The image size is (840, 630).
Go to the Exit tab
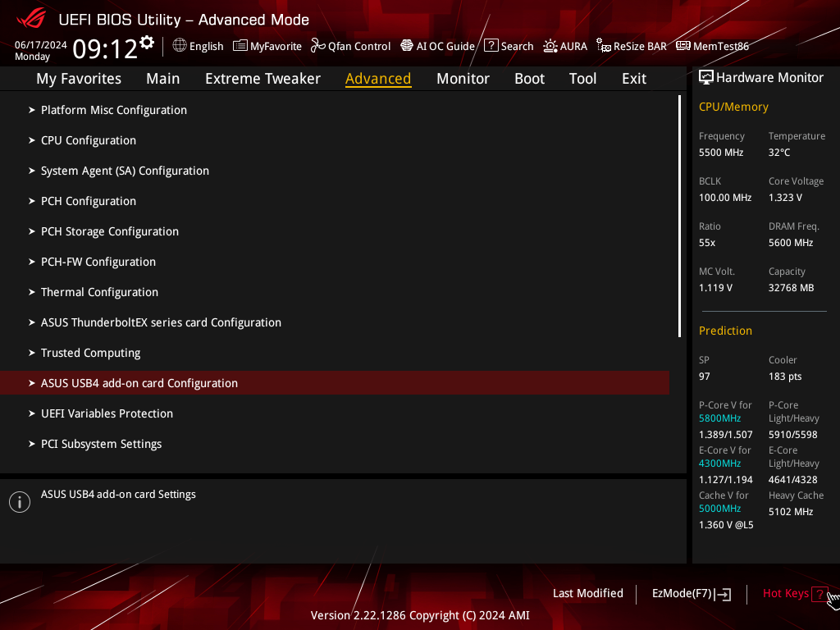pos(634,79)
